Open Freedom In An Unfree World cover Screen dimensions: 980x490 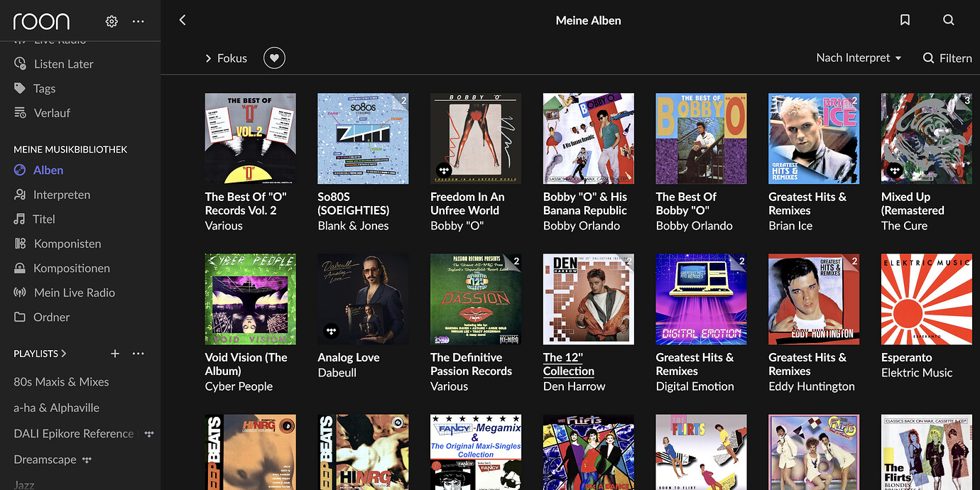click(x=476, y=139)
